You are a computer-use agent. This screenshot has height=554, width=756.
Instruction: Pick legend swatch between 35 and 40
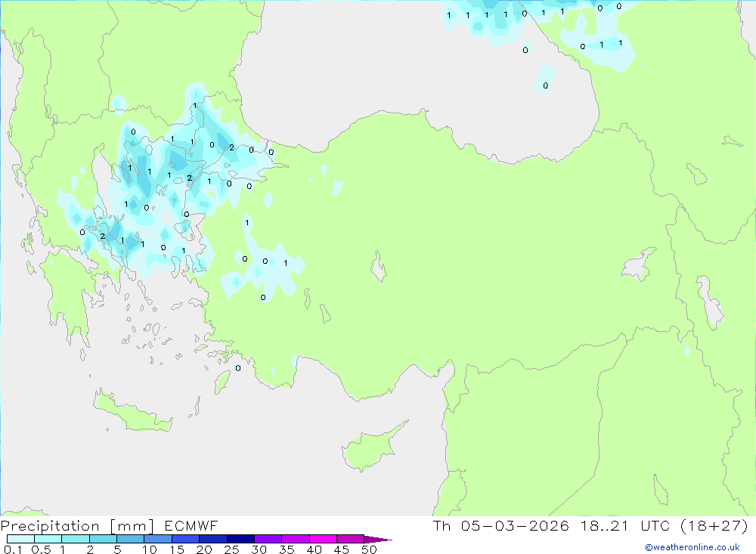click(x=296, y=539)
